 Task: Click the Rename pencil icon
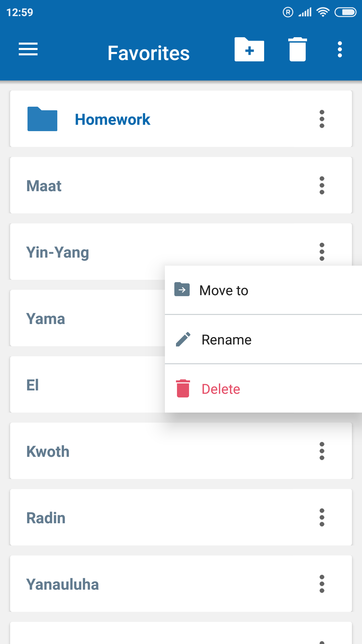(183, 339)
